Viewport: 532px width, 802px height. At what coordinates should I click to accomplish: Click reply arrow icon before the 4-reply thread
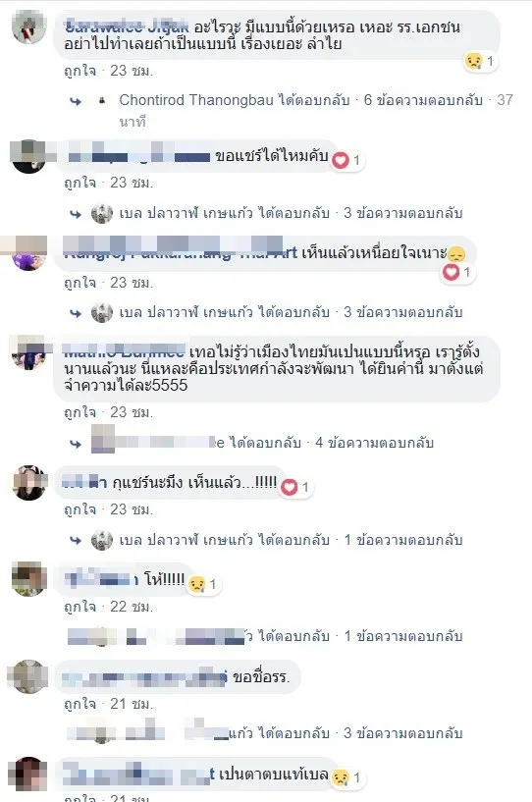76,444
